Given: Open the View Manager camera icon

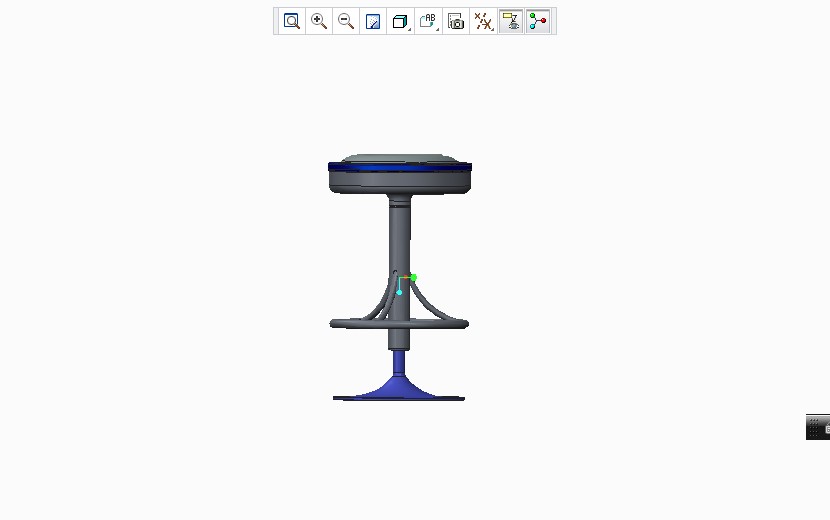Looking at the screenshot, I should 456,21.
